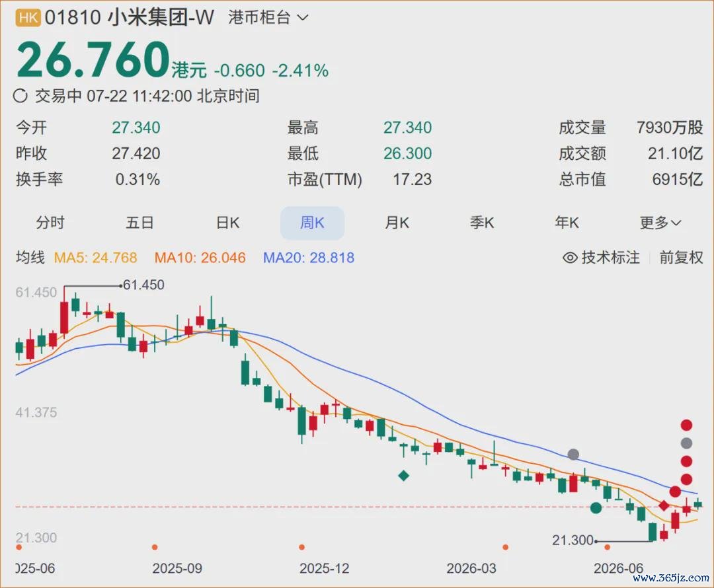
Task: Click the 昨收 value 27.420
Action: [x=136, y=153]
